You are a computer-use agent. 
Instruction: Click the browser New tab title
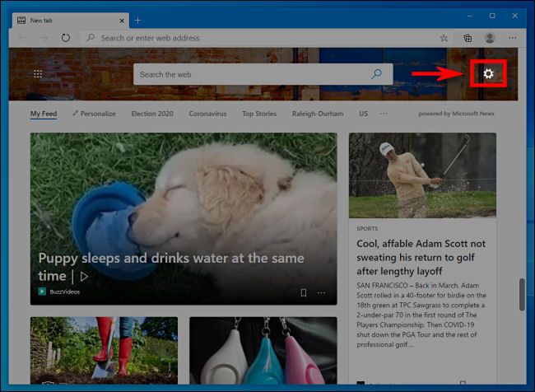click(41, 21)
